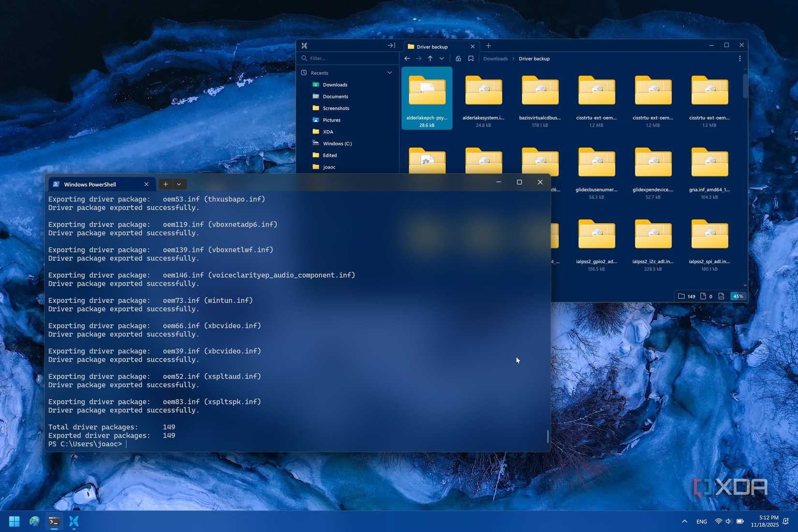This screenshot has width=798, height=532.
Task: Open the new tab dropdown in PowerShell
Action: [179, 184]
